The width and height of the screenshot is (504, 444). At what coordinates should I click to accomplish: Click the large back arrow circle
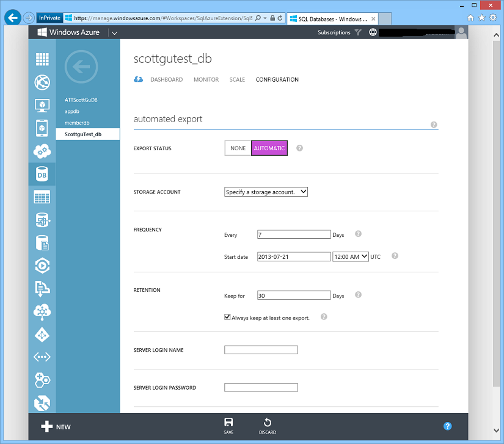coord(81,67)
